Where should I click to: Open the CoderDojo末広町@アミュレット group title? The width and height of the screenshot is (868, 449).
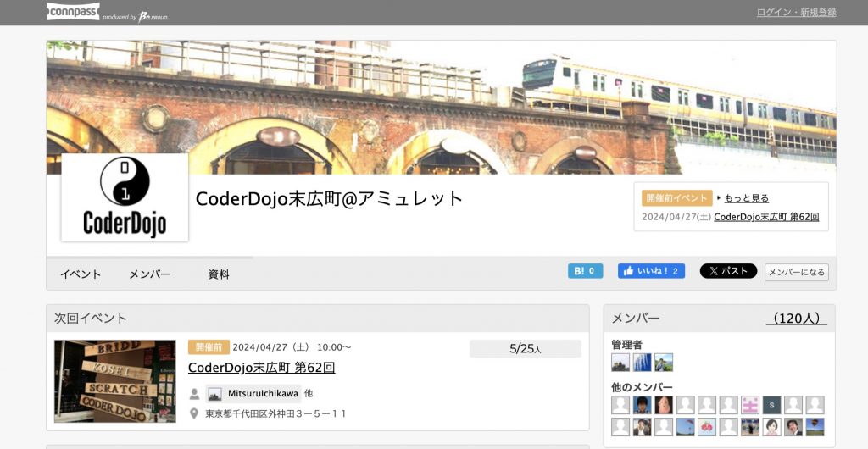[x=330, y=198]
